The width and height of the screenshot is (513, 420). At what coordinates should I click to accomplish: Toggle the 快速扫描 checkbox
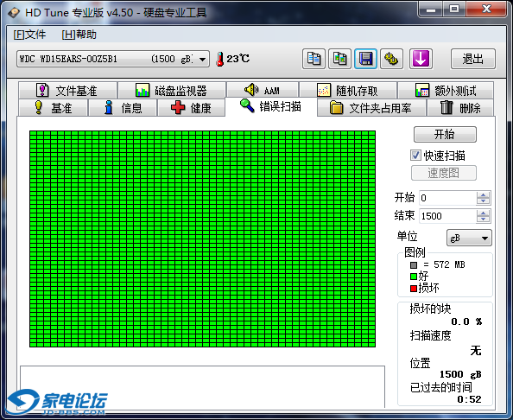point(415,156)
